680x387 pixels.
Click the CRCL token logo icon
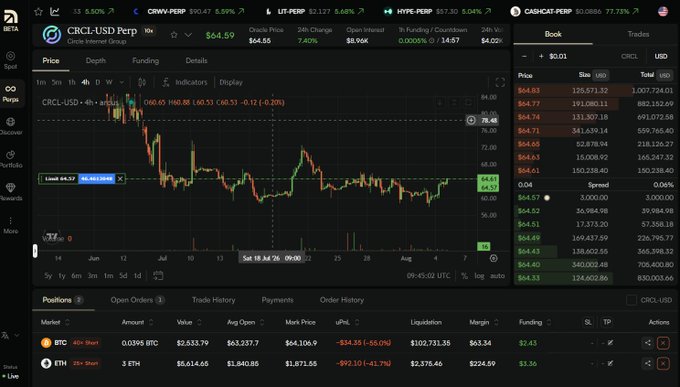(x=52, y=35)
